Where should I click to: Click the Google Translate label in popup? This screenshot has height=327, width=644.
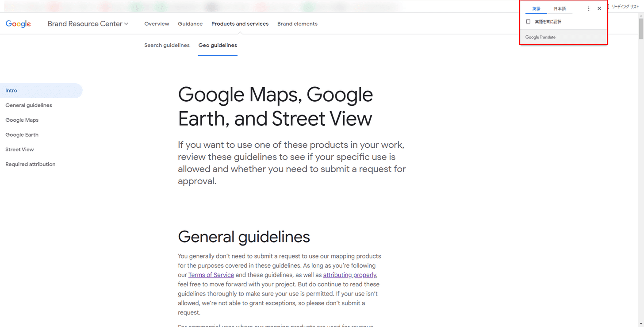(x=540, y=37)
